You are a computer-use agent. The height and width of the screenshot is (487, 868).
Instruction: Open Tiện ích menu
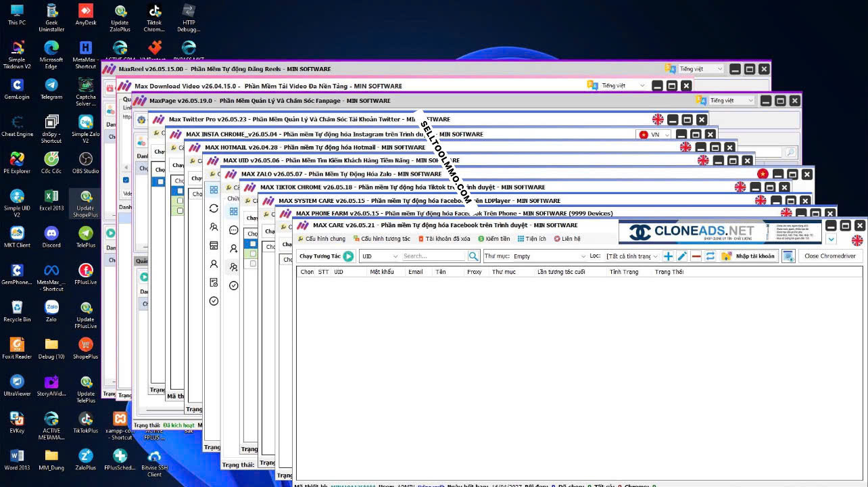[531, 239]
